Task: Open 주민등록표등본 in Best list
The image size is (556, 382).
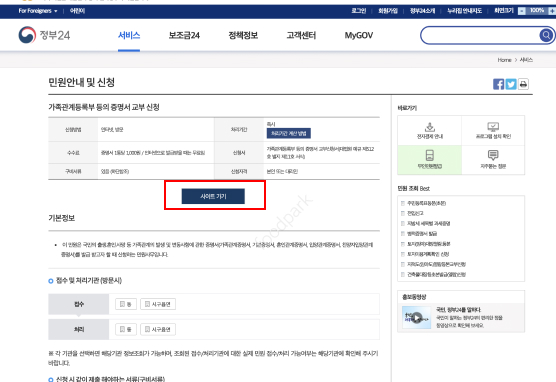Action: 426,203
